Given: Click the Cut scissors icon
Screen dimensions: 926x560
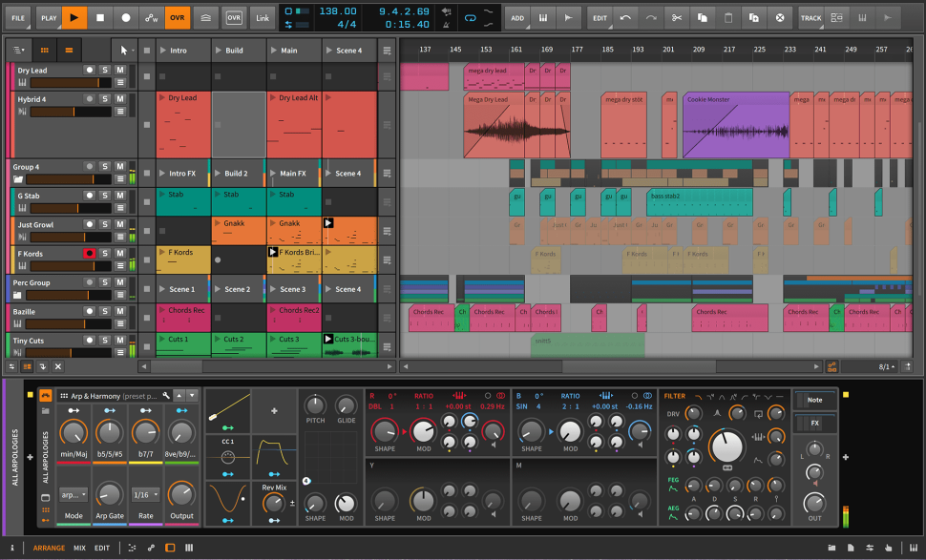Looking at the screenshot, I should [x=677, y=18].
